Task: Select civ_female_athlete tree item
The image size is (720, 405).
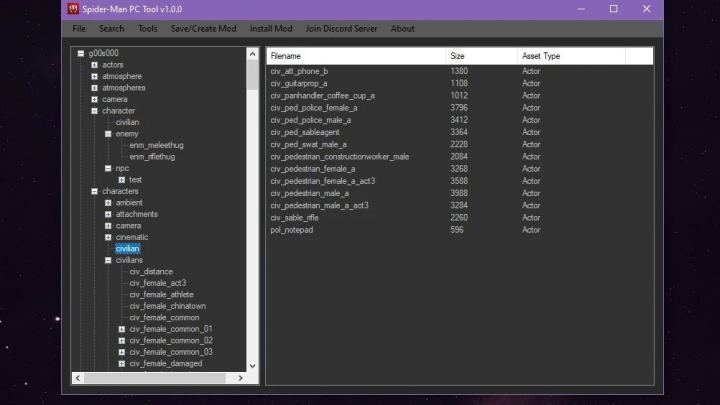Action: pyautogui.click(x=162, y=294)
